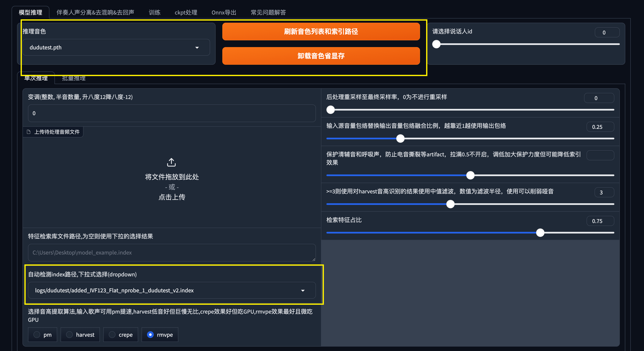This screenshot has width=644, height=351.
Task: Click the 变调 transpose number input field
Action: pyautogui.click(x=171, y=113)
